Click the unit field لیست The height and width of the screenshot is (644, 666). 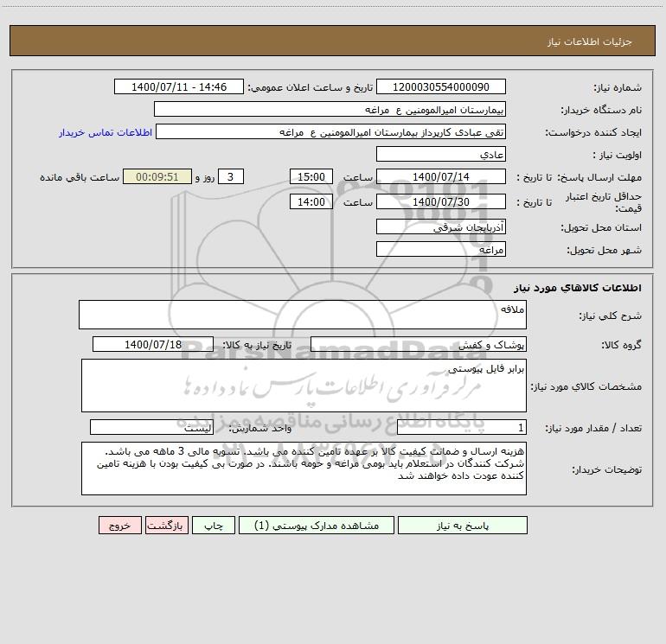[151, 428]
